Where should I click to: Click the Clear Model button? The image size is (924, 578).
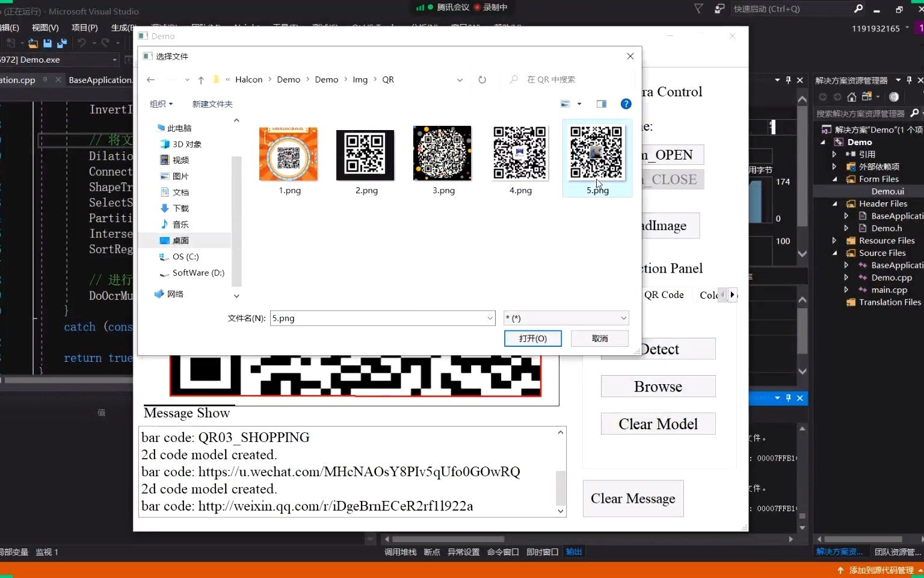tap(658, 424)
